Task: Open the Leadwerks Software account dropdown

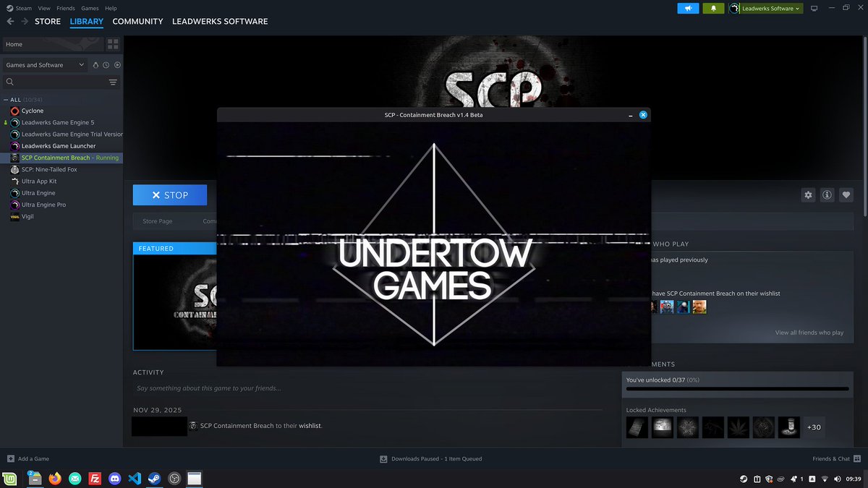Action: pos(765,8)
